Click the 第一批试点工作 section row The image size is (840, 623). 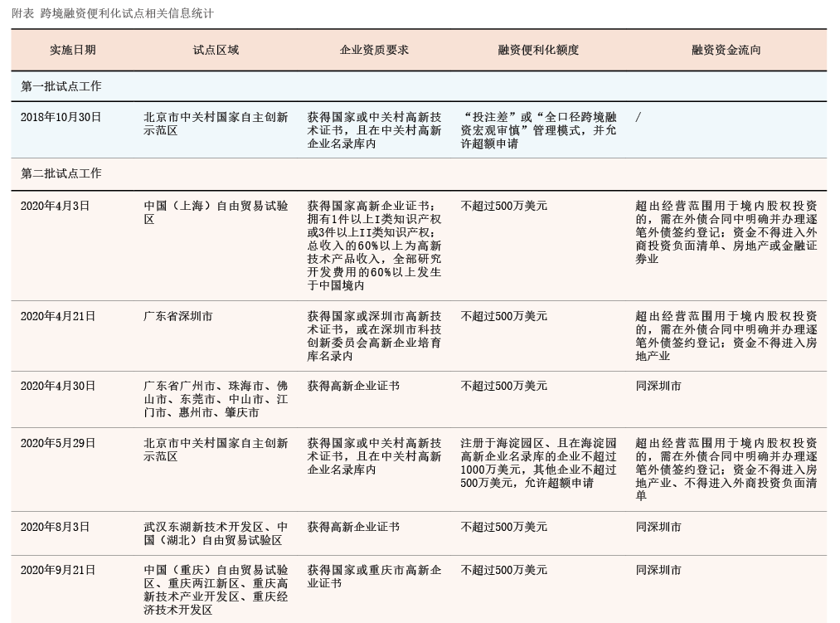419,86
